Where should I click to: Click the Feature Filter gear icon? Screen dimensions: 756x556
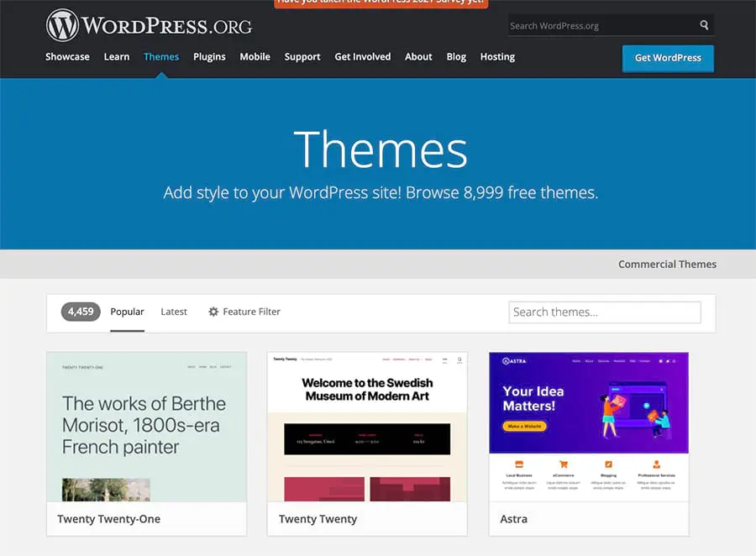click(213, 312)
